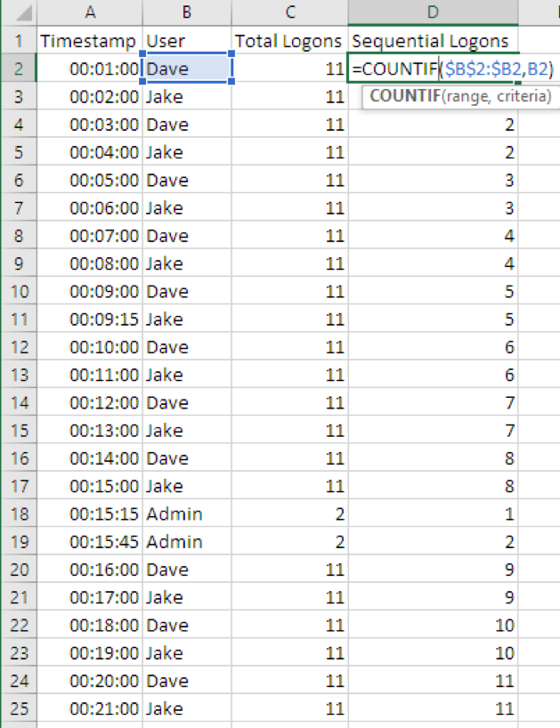Click the Sequential Logons header cell
This screenshot has height=728, width=560.
(x=433, y=41)
